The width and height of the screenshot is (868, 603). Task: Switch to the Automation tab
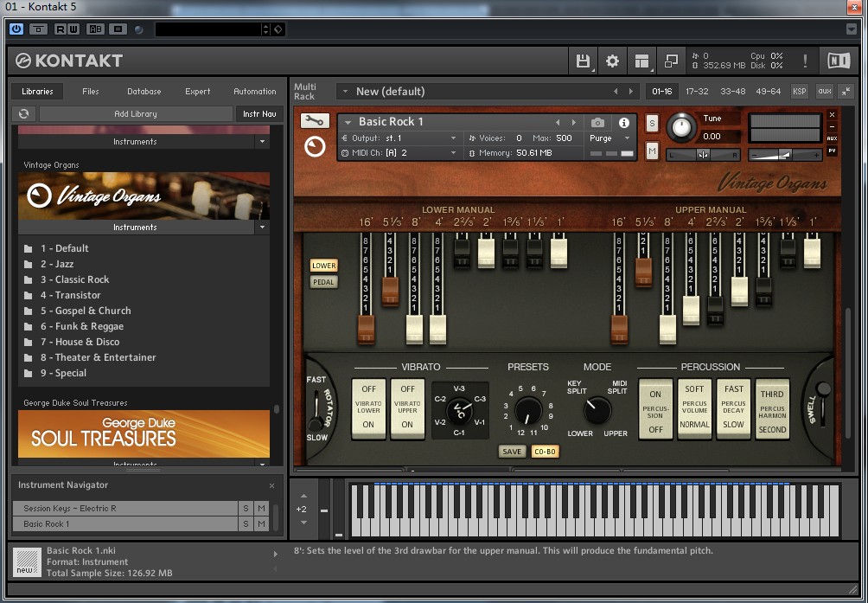(255, 92)
